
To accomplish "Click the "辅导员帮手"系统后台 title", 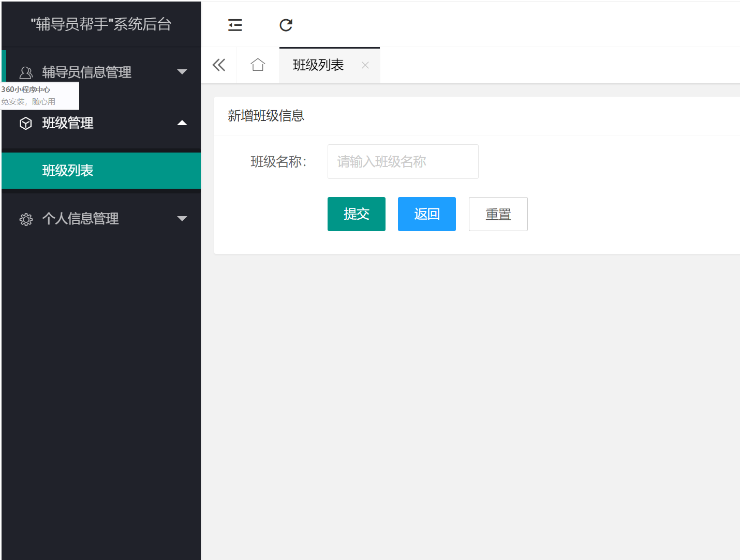I will point(101,24).
